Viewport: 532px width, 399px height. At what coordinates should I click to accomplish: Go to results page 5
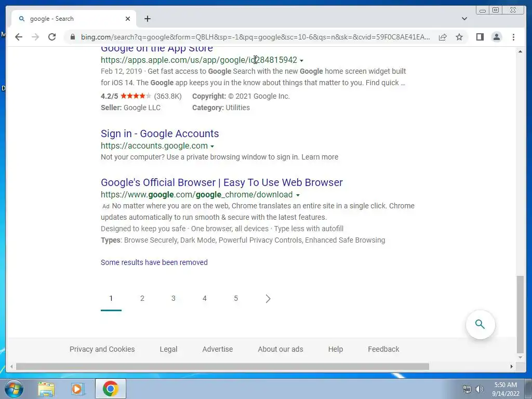236,298
